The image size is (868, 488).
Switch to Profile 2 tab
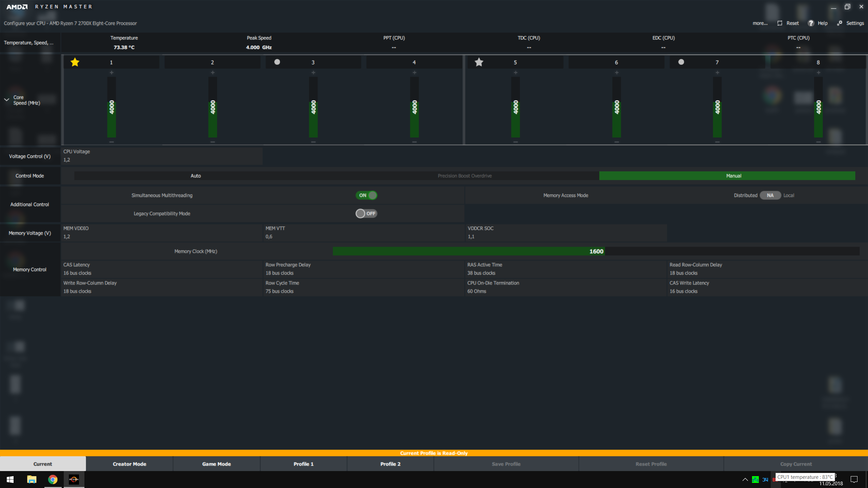(390, 464)
